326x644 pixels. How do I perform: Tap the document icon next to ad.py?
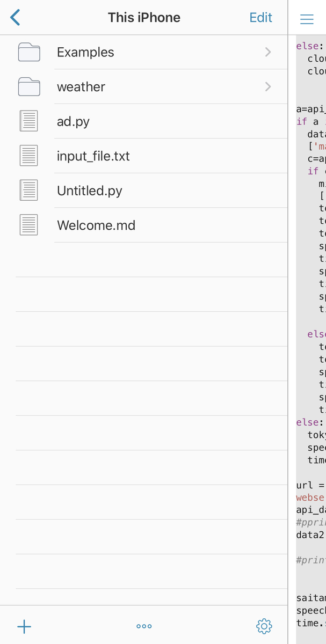tap(29, 121)
